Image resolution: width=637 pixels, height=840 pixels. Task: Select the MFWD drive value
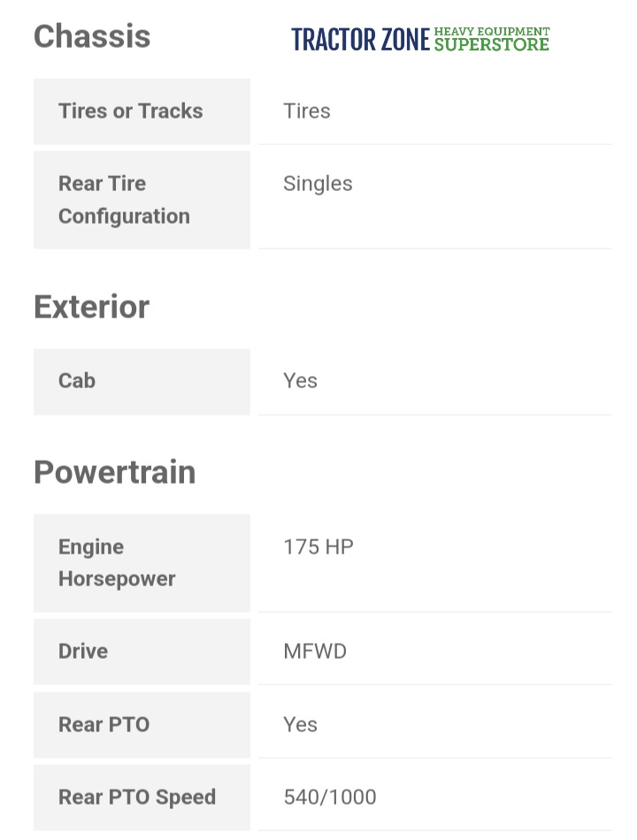click(x=315, y=652)
